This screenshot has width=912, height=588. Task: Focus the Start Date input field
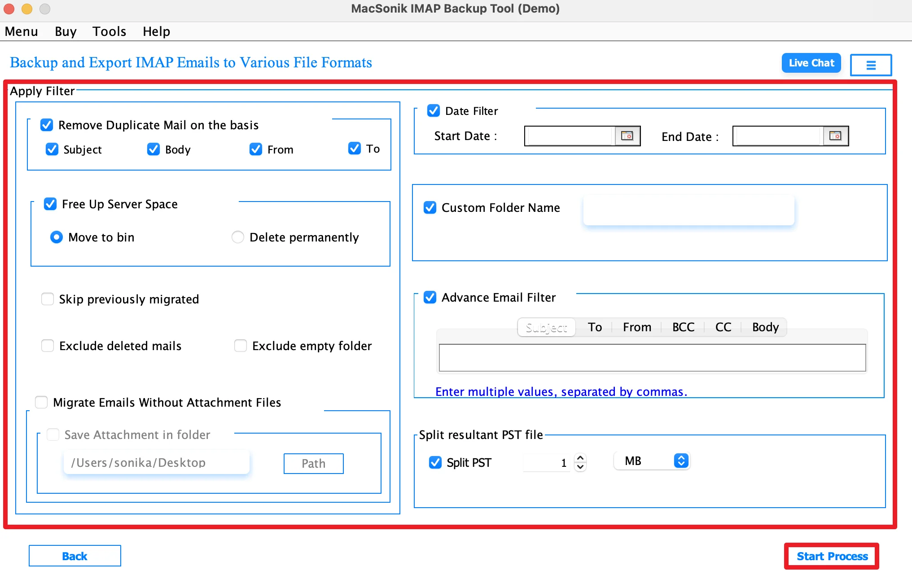(x=570, y=136)
